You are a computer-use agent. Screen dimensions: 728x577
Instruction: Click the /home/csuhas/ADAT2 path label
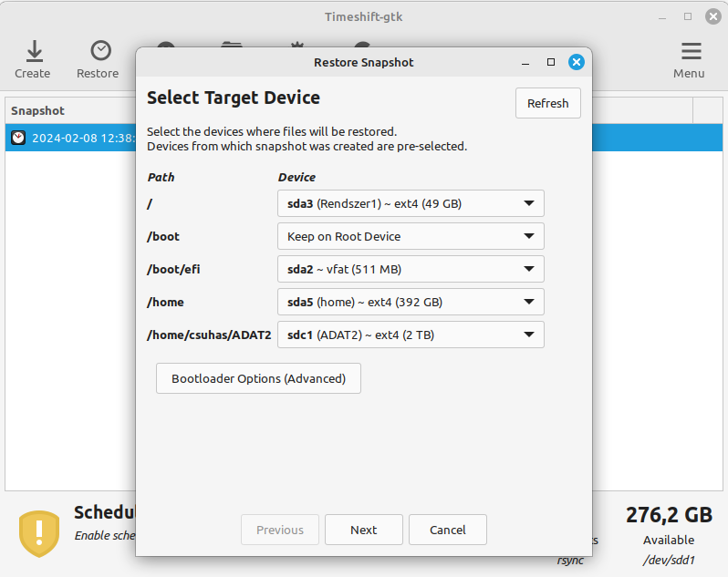tap(210, 335)
